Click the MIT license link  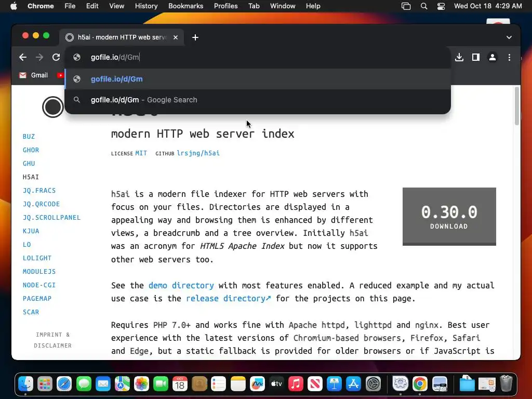141,153
